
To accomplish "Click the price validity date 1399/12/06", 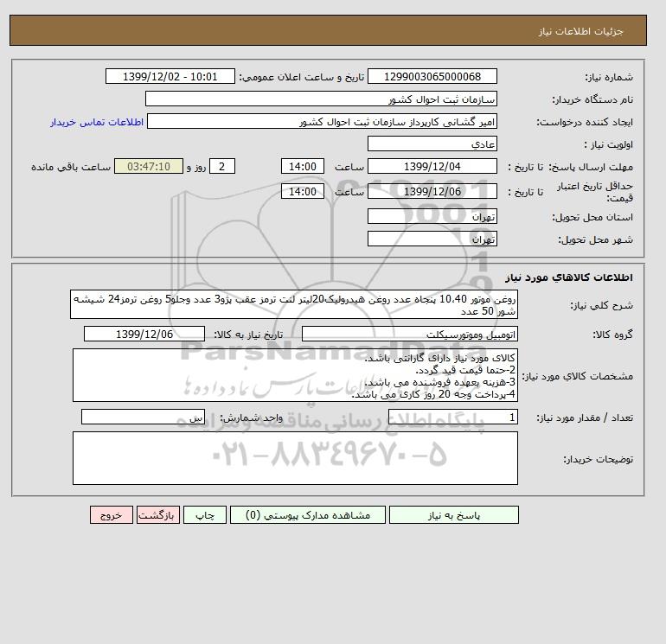I will 432,191.
